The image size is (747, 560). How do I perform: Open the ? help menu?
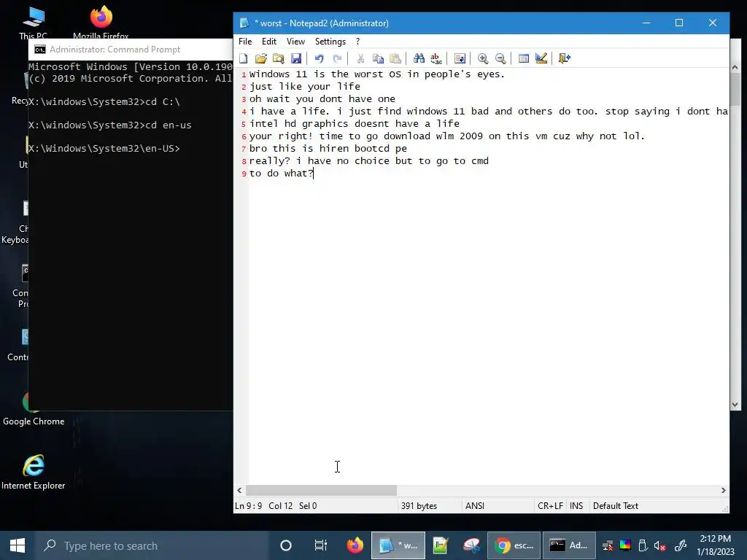(357, 42)
